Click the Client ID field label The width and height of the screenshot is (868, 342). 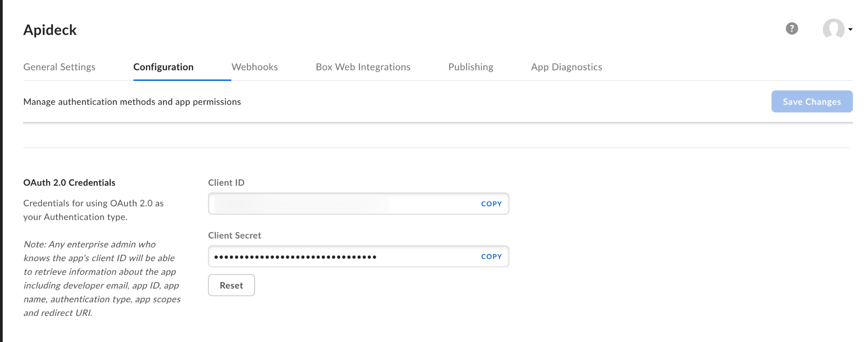click(x=226, y=183)
